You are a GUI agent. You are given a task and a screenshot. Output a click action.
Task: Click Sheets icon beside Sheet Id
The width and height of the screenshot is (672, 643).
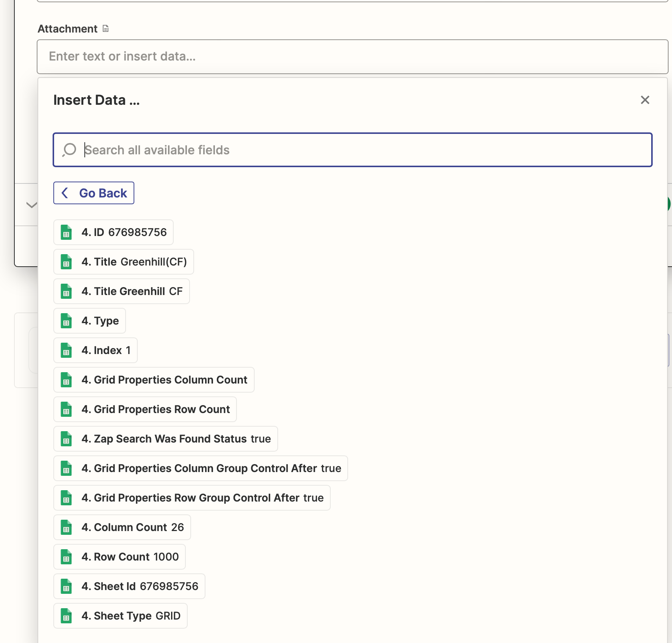pos(67,586)
